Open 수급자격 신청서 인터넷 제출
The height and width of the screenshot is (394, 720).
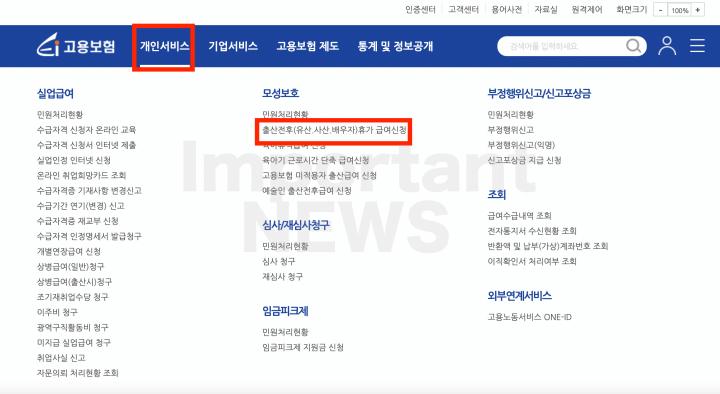coord(86,145)
